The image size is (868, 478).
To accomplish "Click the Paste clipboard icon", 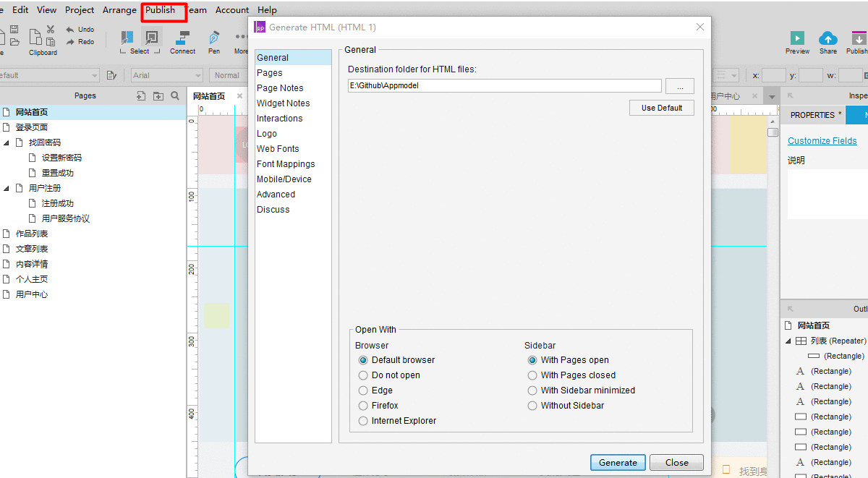I will [x=51, y=42].
